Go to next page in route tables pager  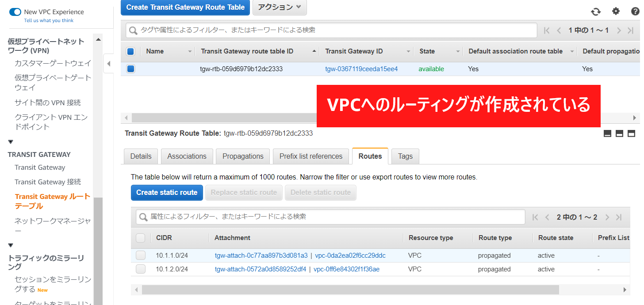(619, 30)
